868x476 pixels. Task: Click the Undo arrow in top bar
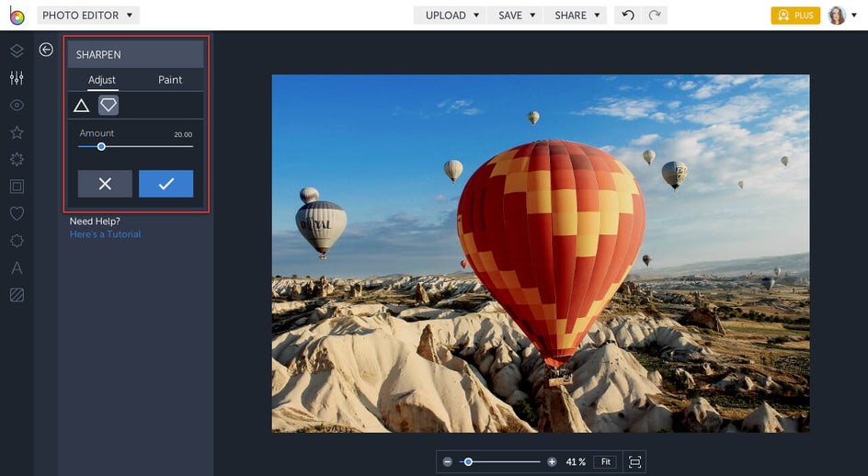click(628, 16)
